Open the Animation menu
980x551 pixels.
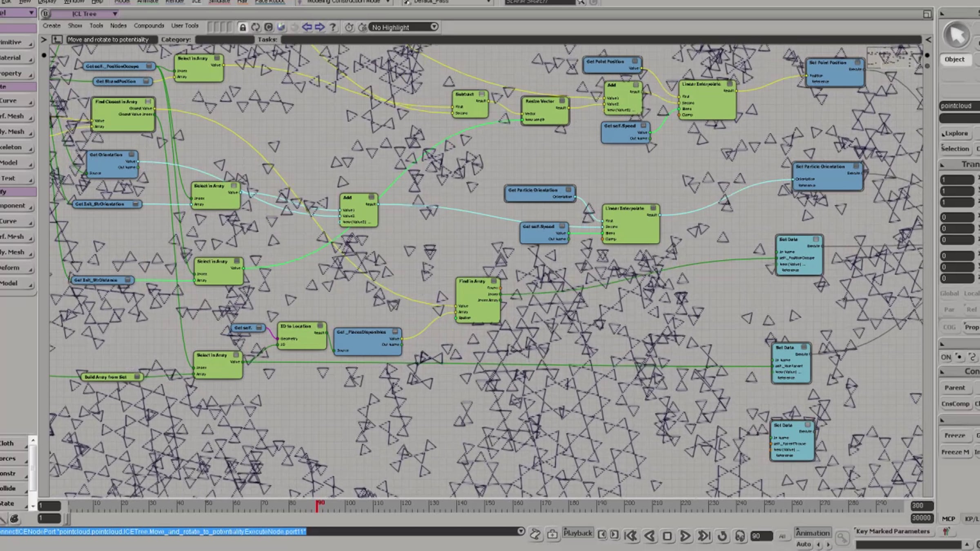tap(813, 533)
